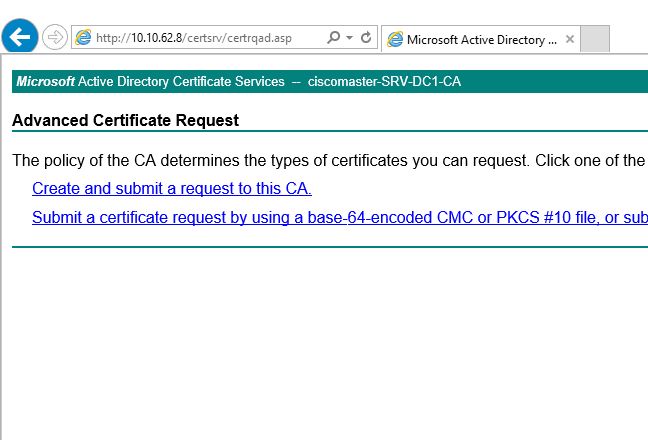Click the IE icon on the browser tab
648x440 pixels.
395,39
